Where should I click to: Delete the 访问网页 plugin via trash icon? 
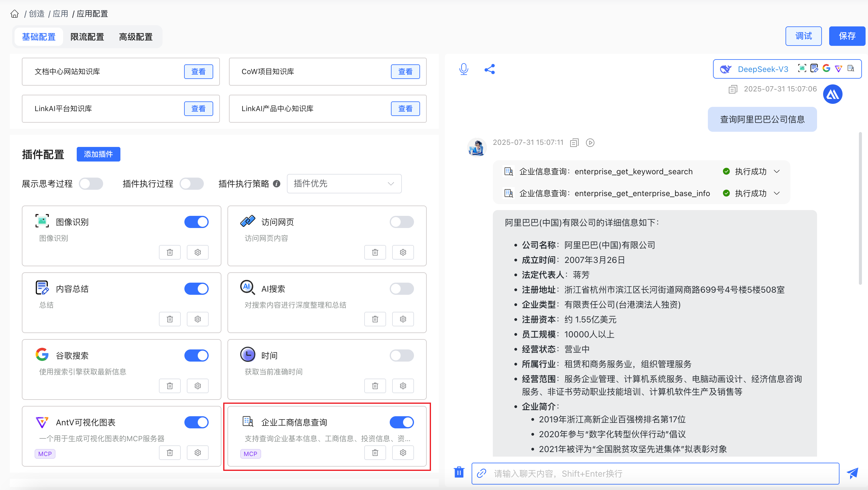point(375,252)
